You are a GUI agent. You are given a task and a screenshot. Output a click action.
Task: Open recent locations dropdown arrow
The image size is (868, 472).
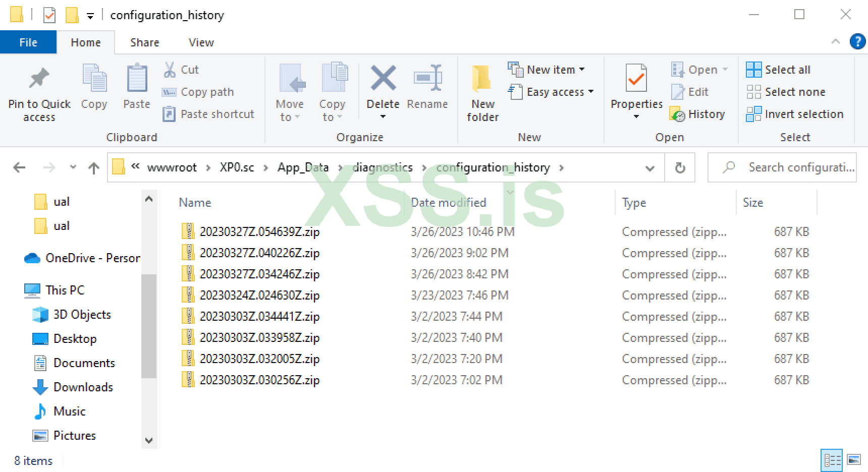(73, 167)
